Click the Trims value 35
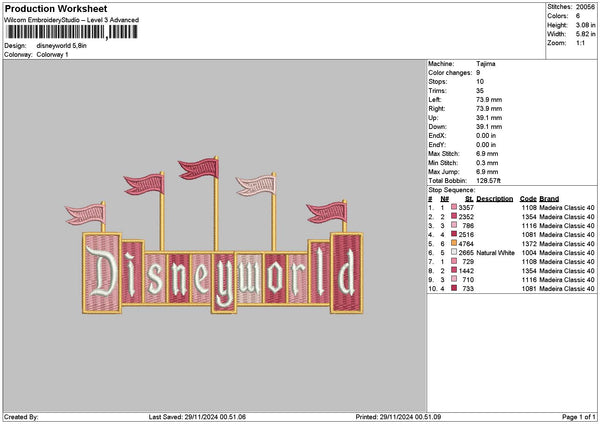600x424 pixels. coord(480,91)
